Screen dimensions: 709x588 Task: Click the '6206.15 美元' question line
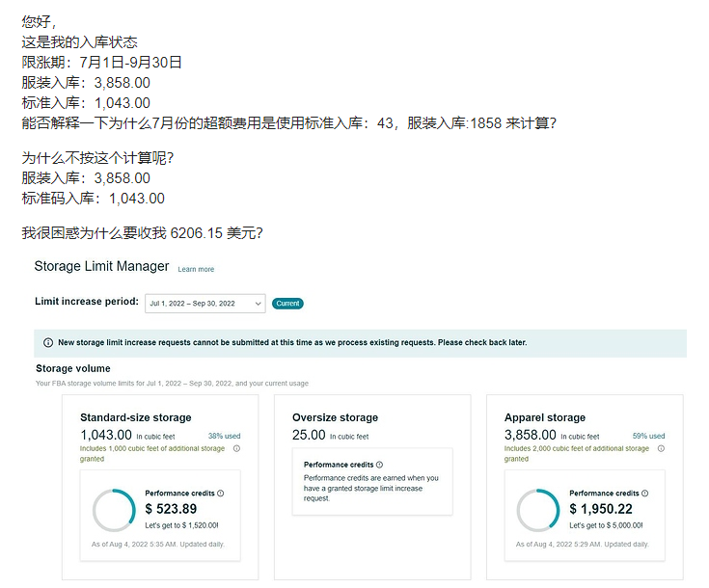(142, 233)
